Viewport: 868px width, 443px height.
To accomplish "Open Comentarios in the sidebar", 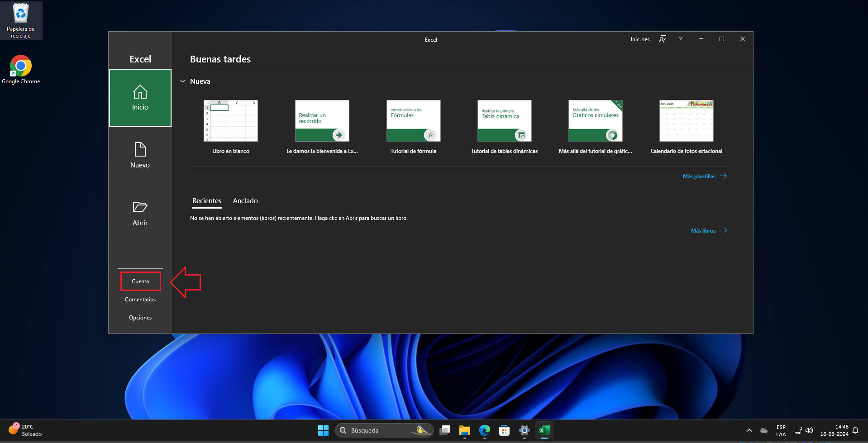I will pos(140,300).
